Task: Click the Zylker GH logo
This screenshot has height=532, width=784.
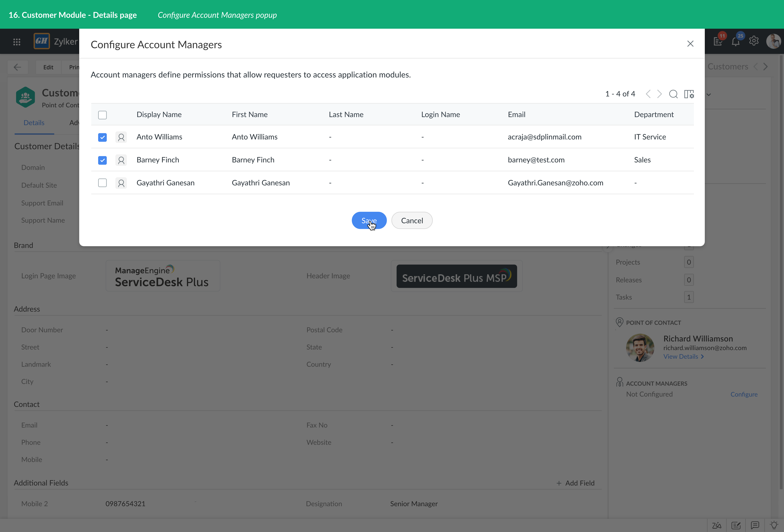Action: pyautogui.click(x=42, y=41)
